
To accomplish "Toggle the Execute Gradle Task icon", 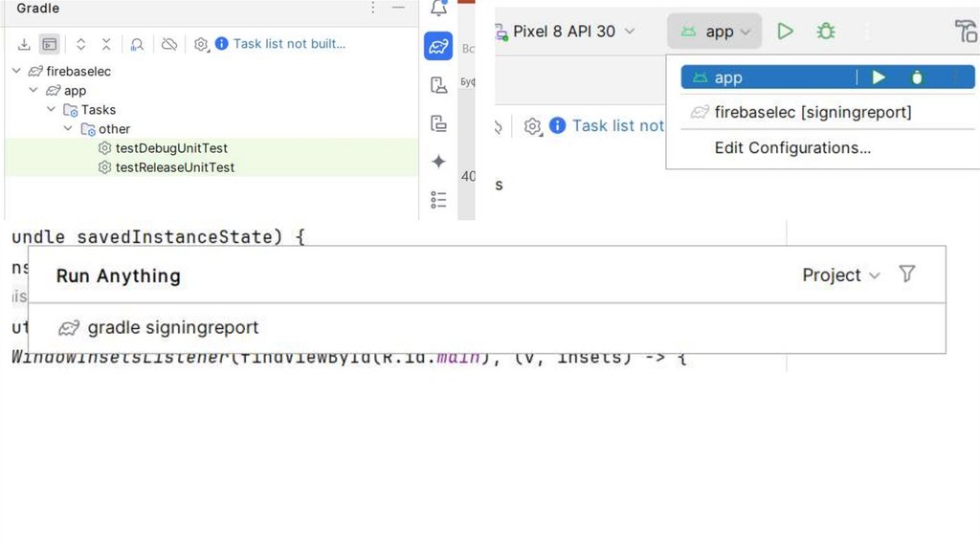I will tap(50, 44).
